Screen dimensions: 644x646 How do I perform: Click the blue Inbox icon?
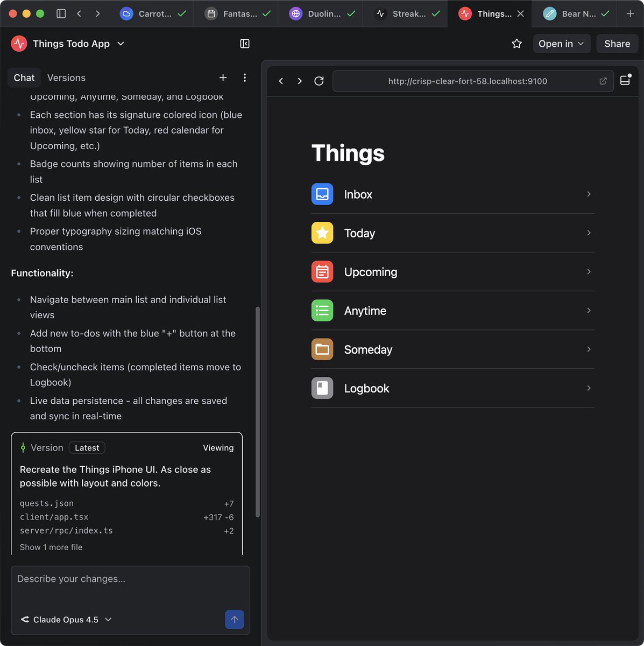tap(322, 194)
